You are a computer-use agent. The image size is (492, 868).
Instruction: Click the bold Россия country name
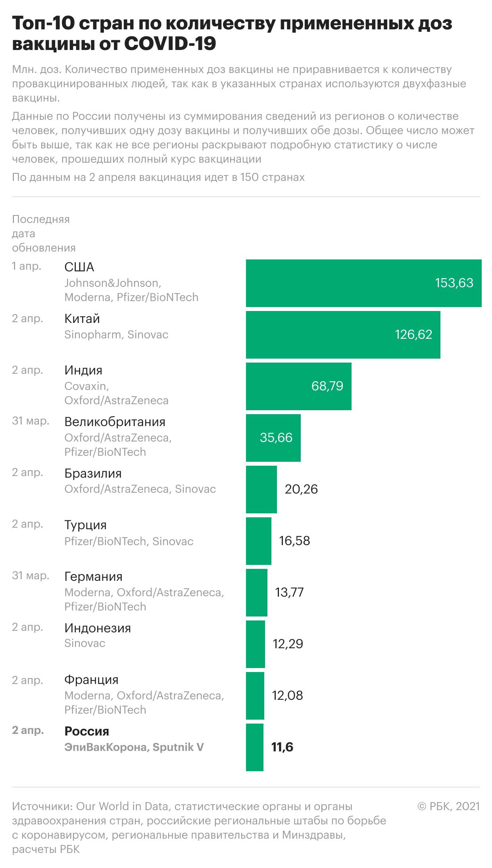(x=87, y=731)
